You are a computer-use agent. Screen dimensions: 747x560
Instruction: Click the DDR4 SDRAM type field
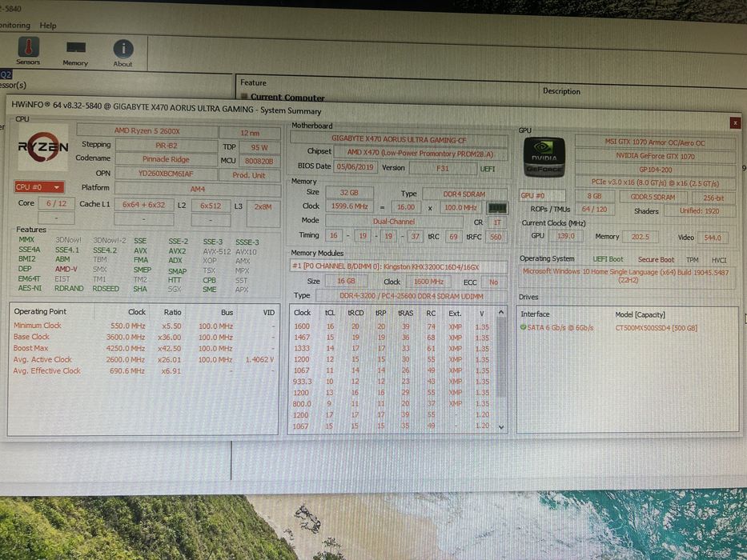(464, 194)
